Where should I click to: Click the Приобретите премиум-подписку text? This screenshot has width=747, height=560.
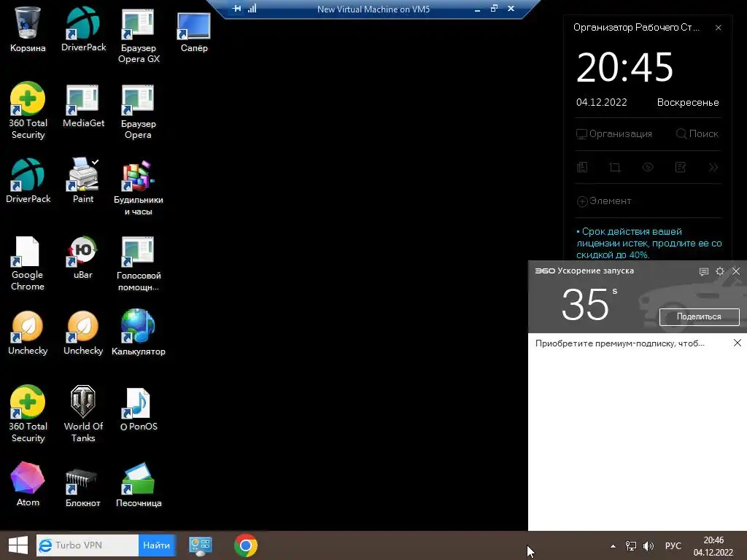[x=620, y=343]
